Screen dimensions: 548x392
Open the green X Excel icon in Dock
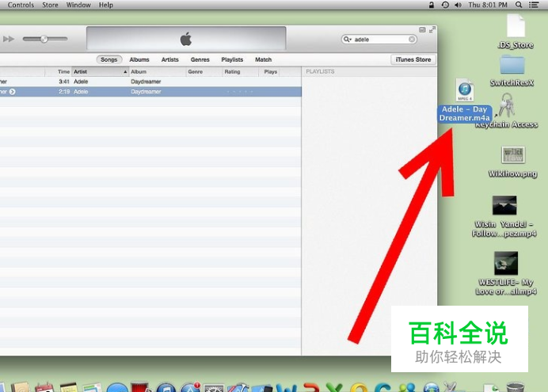334,387
